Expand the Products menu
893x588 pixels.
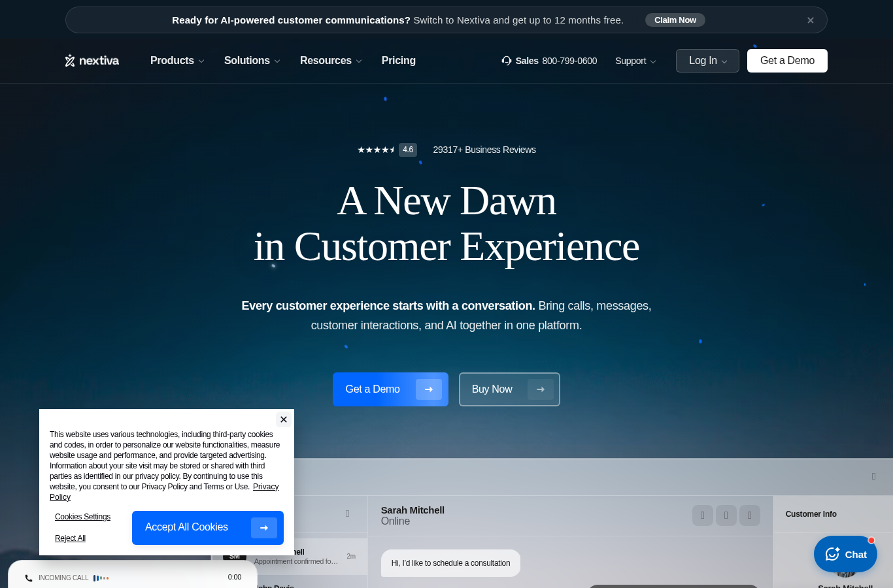point(177,61)
